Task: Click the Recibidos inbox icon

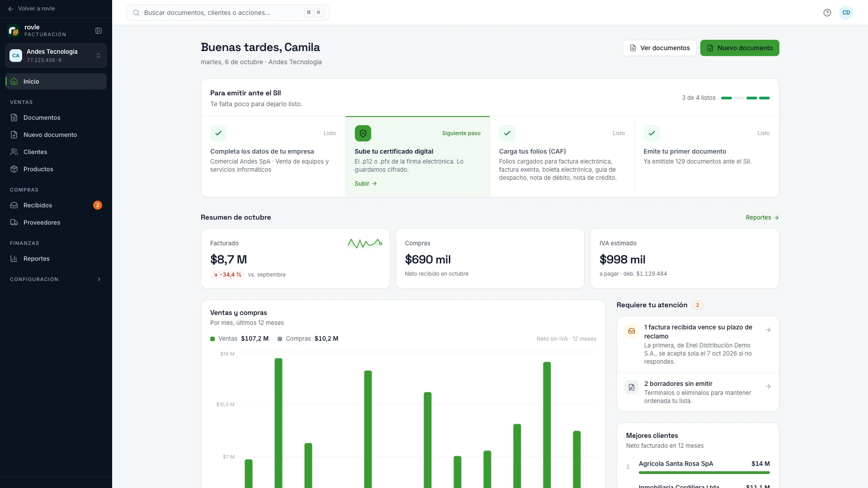Action: (x=14, y=205)
